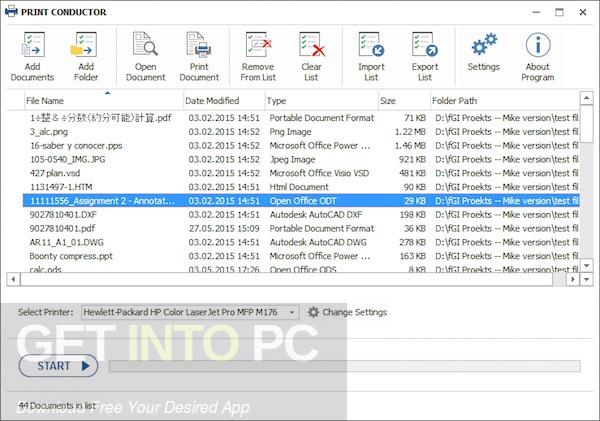Select file 9027810401.DXF

coord(63,215)
